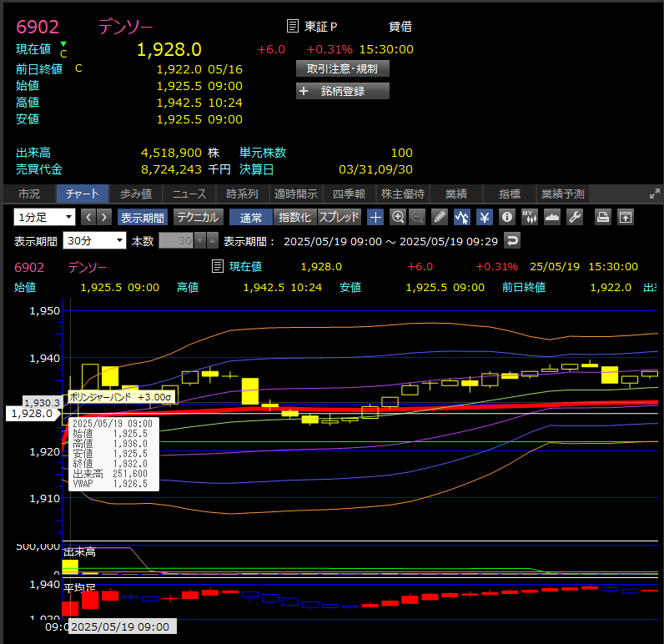Open the MY chart settings icon
The width and height of the screenshot is (664, 644).
tap(530, 218)
